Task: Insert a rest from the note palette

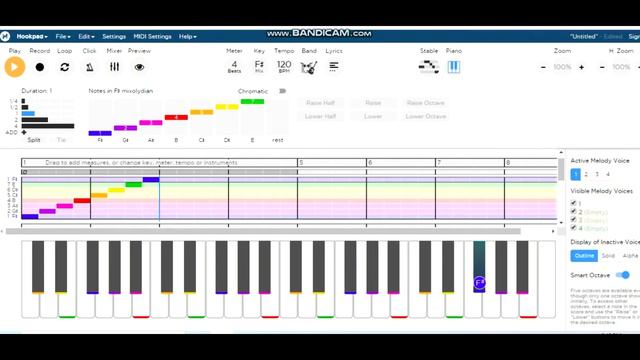Action: tap(278, 140)
